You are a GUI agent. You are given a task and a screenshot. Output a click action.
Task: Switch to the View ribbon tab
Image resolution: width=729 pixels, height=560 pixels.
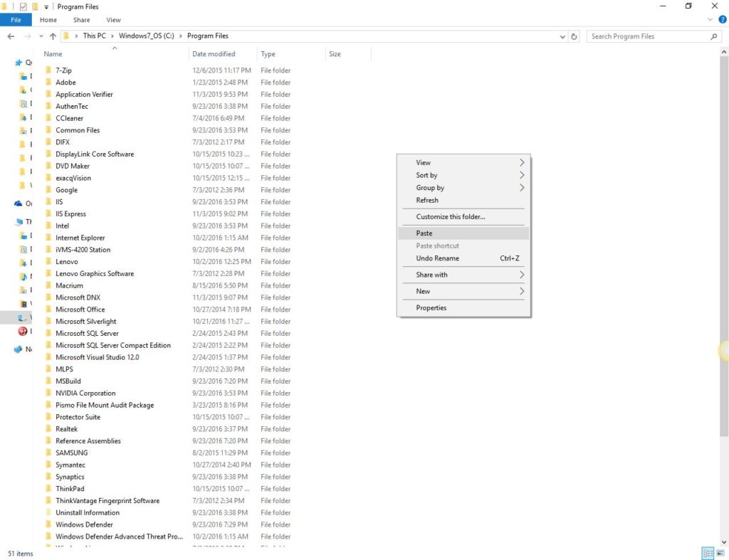(113, 19)
